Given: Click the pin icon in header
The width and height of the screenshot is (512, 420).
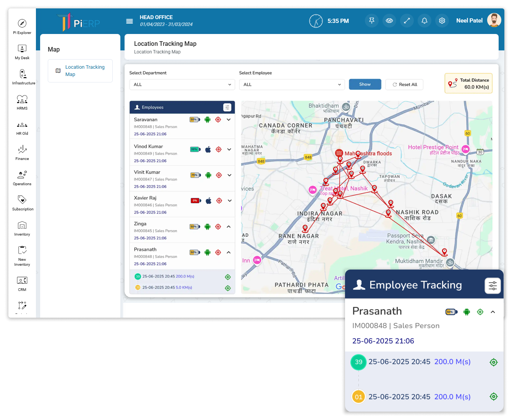Looking at the screenshot, I should tap(371, 21).
